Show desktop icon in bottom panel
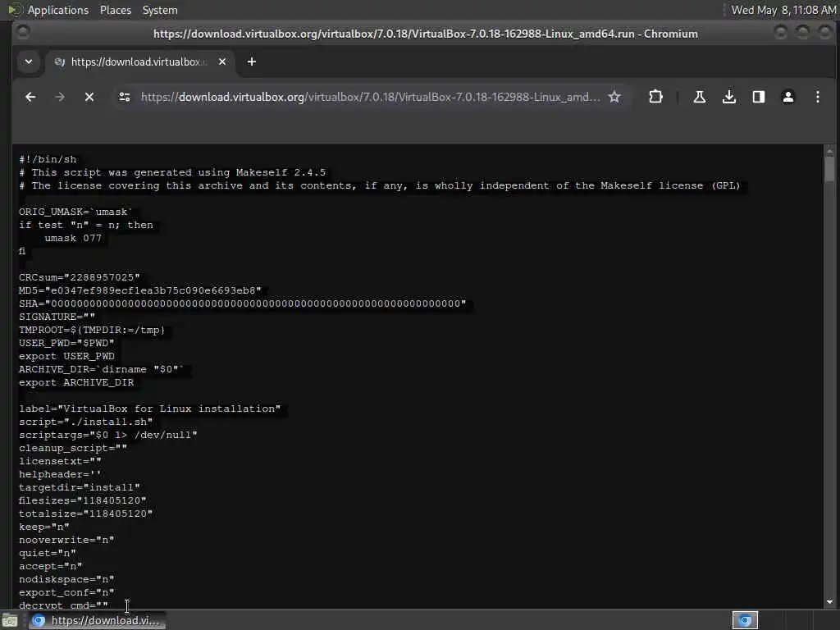 (10, 621)
